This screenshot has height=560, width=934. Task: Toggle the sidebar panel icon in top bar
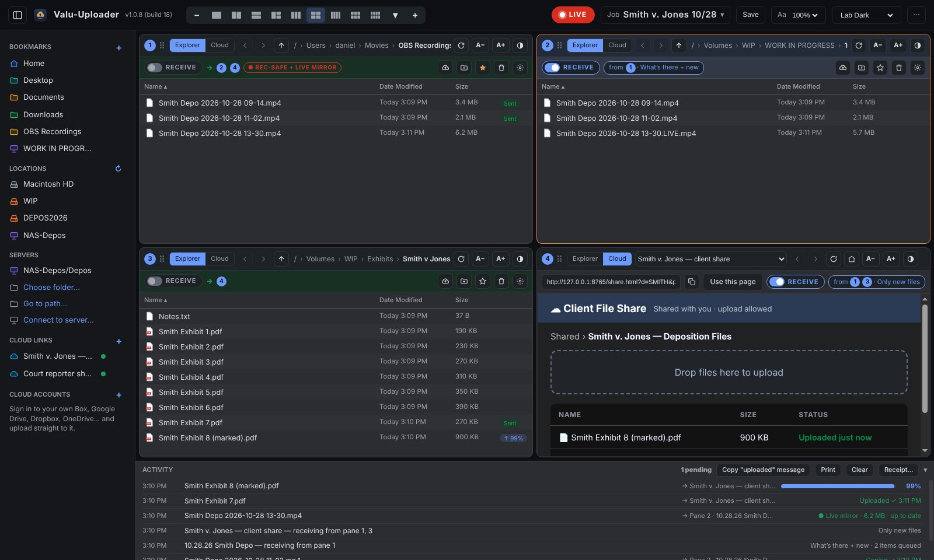[x=18, y=15]
